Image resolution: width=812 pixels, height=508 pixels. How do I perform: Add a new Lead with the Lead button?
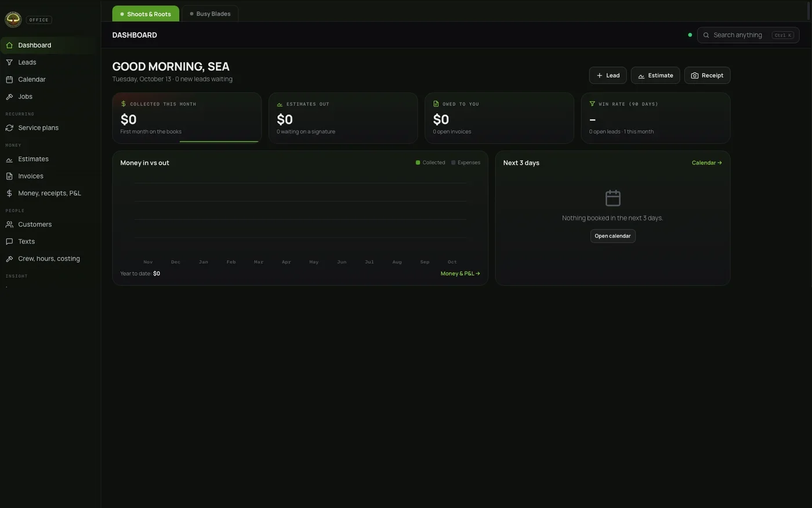[608, 75]
